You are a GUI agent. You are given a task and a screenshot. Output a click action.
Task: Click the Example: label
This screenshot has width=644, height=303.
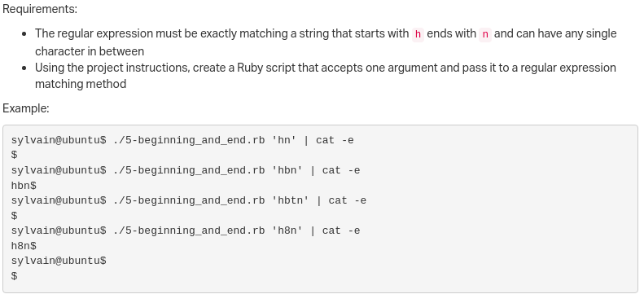pyautogui.click(x=26, y=108)
